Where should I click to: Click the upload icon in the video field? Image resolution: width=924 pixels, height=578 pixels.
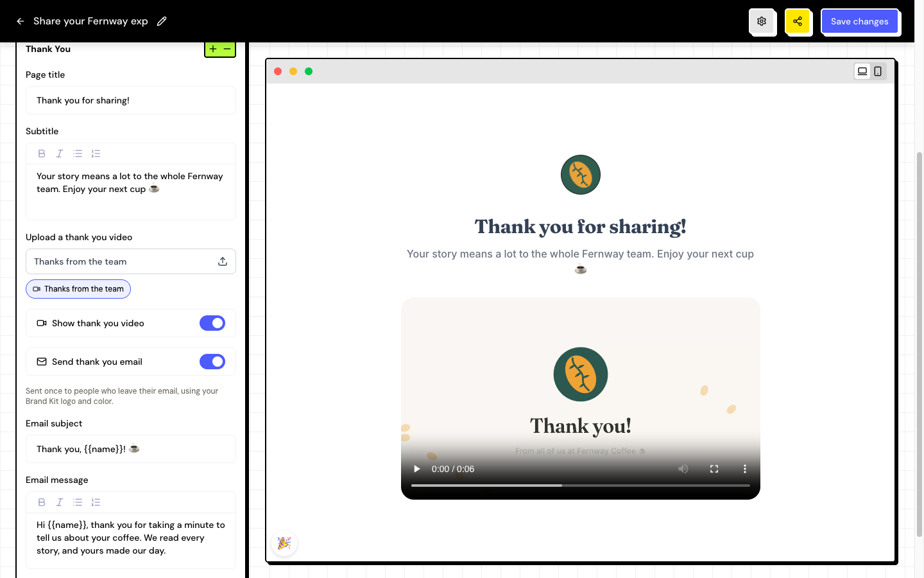click(223, 261)
